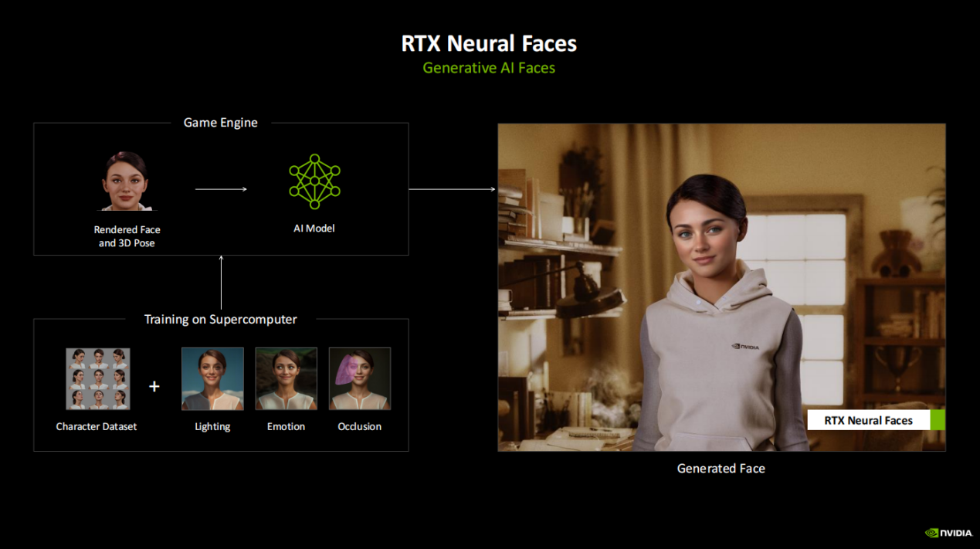This screenshot has width=980, height=549.
Task: Click the NVIDIA logo in bottom-right corner
Action: point(948,533)
